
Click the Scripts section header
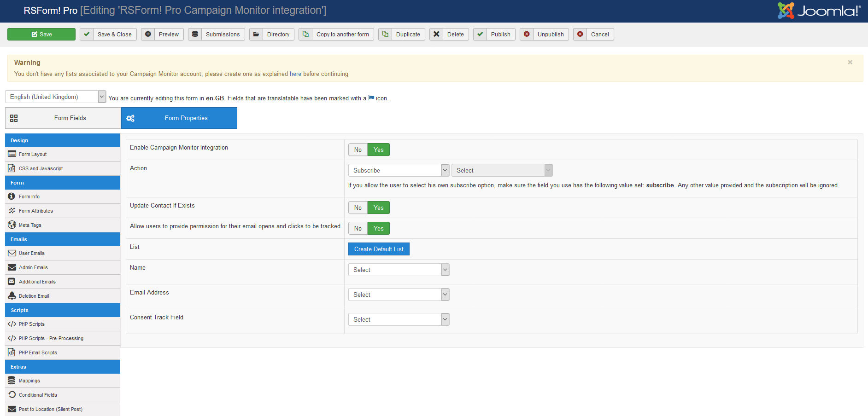coord(63,310)
